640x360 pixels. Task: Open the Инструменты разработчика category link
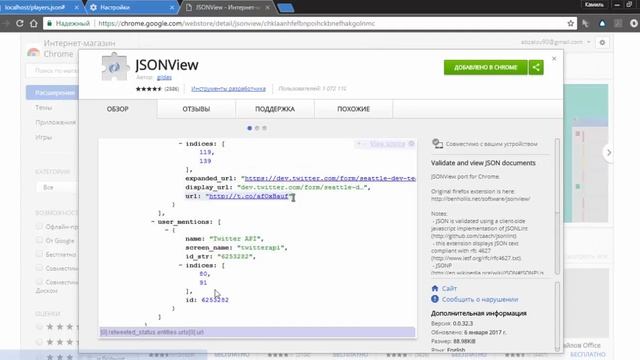click(x=229, y=89)
